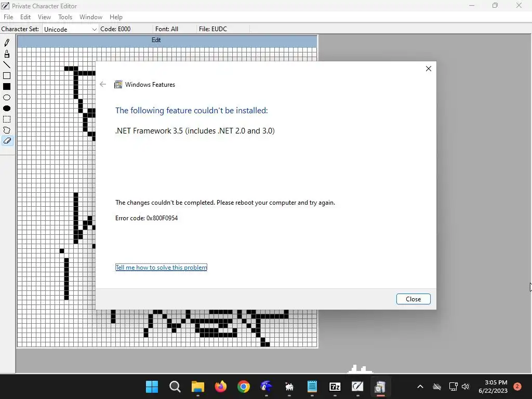The width and height of the screenshot is (532, 399).
Task: Open the File menu
Action: 8,17
